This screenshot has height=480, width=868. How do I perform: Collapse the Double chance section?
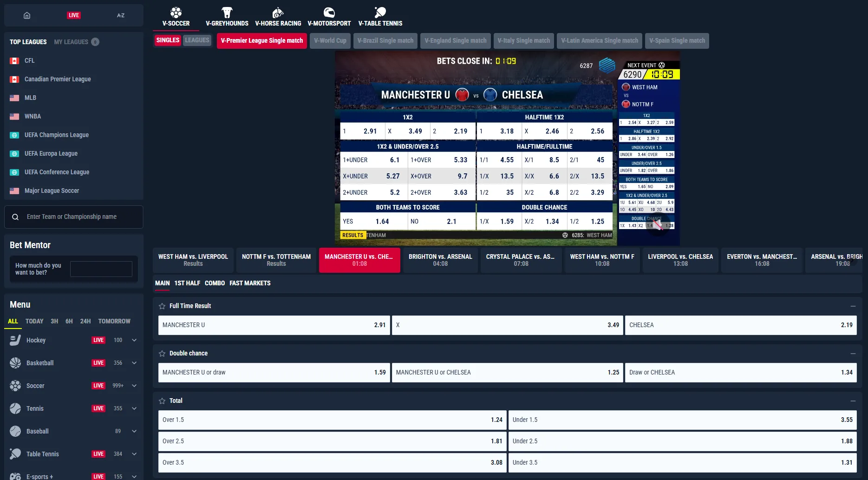pyautogui.click(x=853, y=354)
